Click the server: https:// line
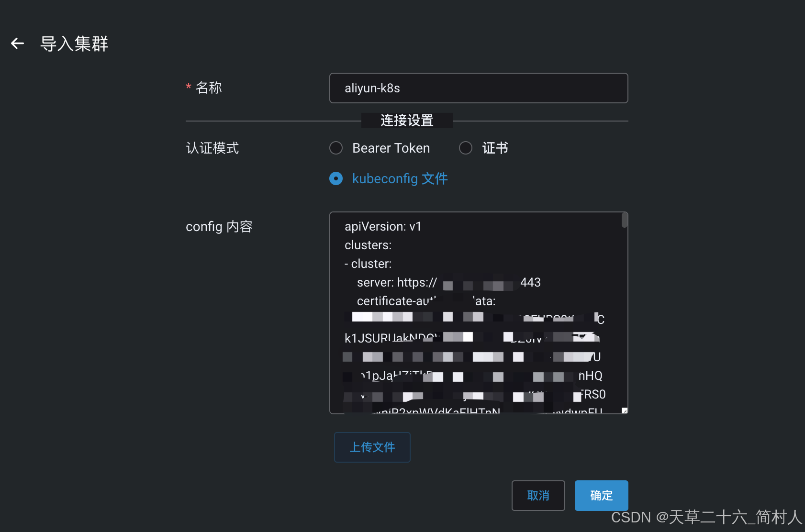 pos(449,282)
